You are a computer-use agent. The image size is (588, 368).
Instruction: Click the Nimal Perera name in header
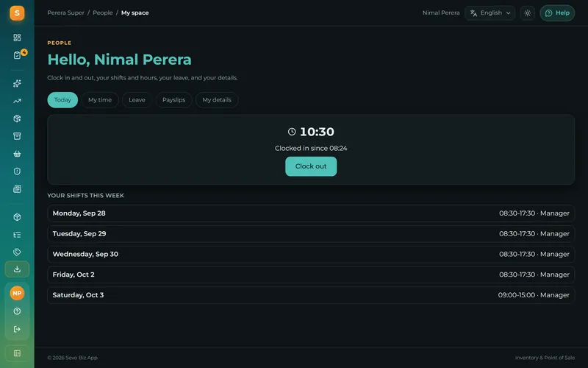[441, 13]
